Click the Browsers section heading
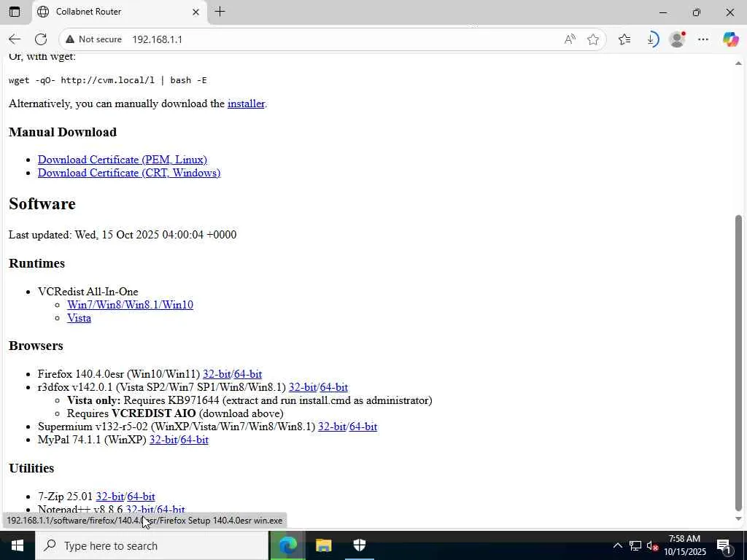The image size is (747, 560). pyautogui.click(x=36, y=346)
